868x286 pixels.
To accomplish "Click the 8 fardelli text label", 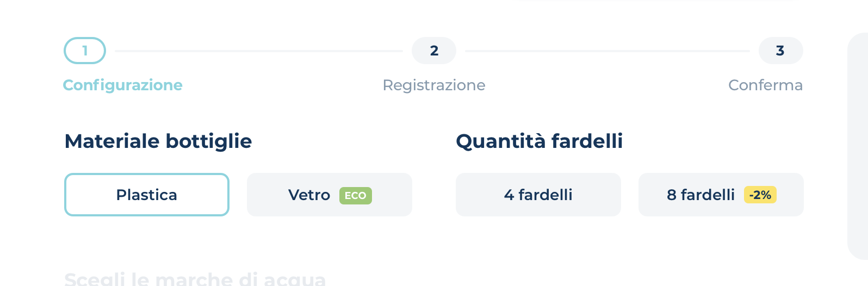I will click(x=700, y=195).
